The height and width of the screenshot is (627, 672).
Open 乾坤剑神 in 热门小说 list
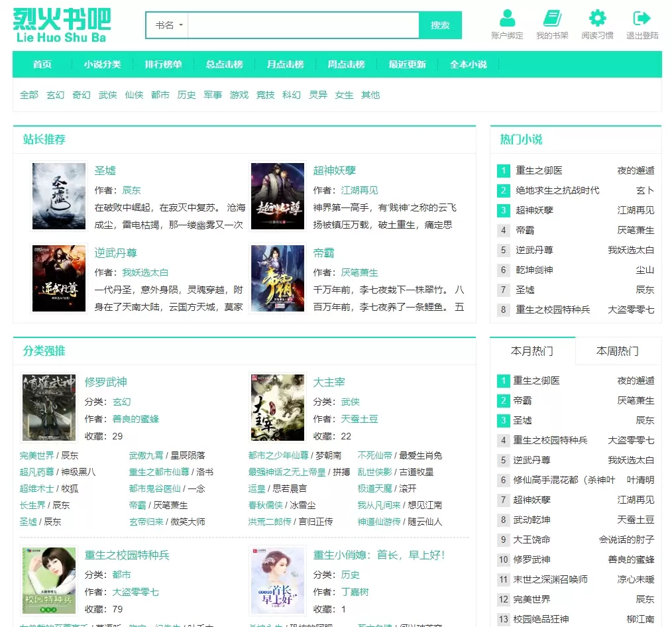(x=534, y=270)
